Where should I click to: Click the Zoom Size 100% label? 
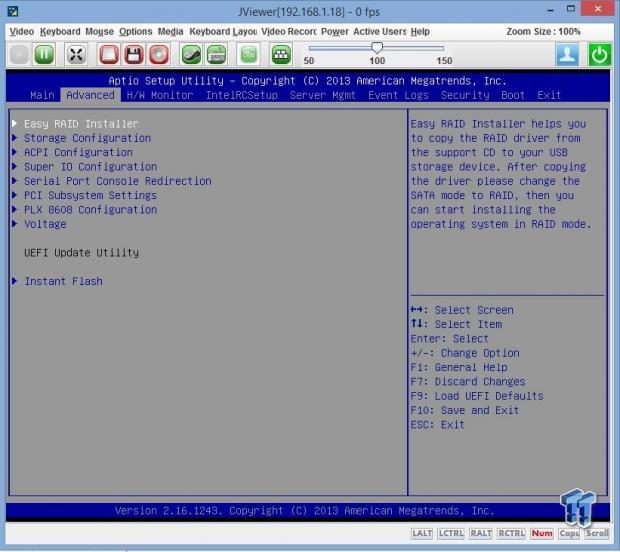point(543,31)
